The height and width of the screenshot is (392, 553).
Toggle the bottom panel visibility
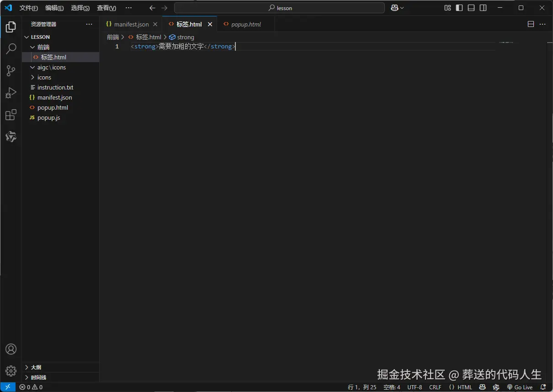471,8
